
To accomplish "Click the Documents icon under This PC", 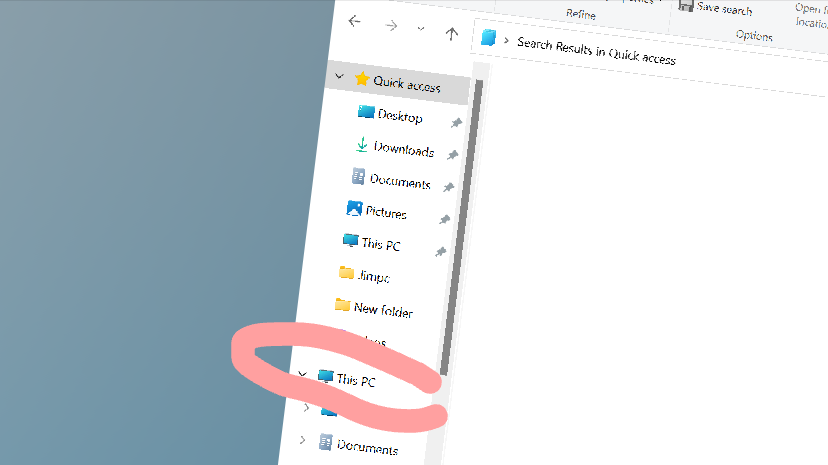I will pos(326,442).
